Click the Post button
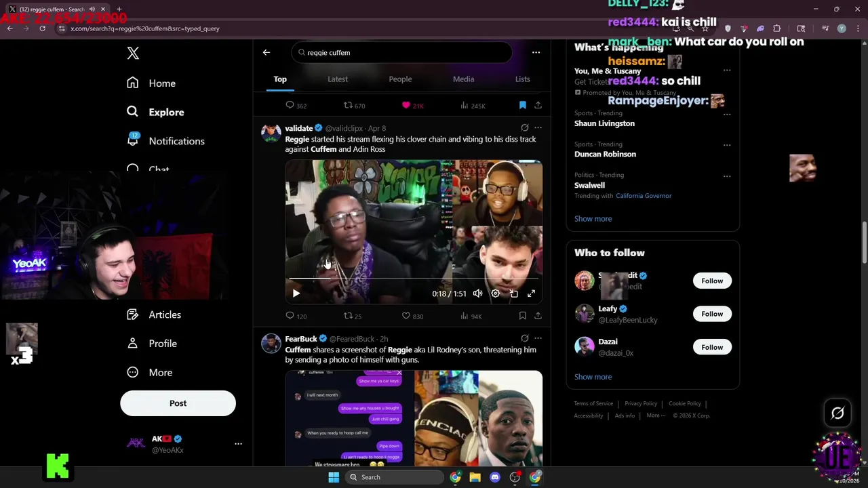Screen dimensions: 868x488 [178, 403]
